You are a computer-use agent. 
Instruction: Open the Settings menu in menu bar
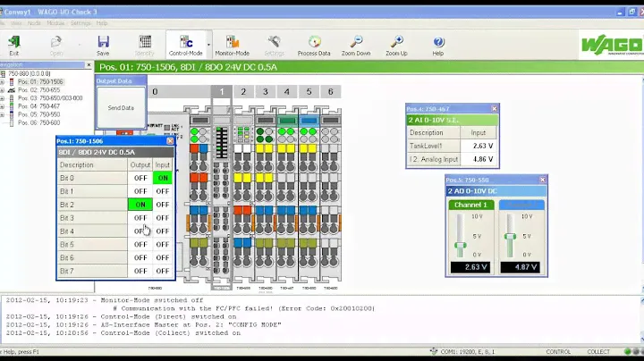(80, 23)
